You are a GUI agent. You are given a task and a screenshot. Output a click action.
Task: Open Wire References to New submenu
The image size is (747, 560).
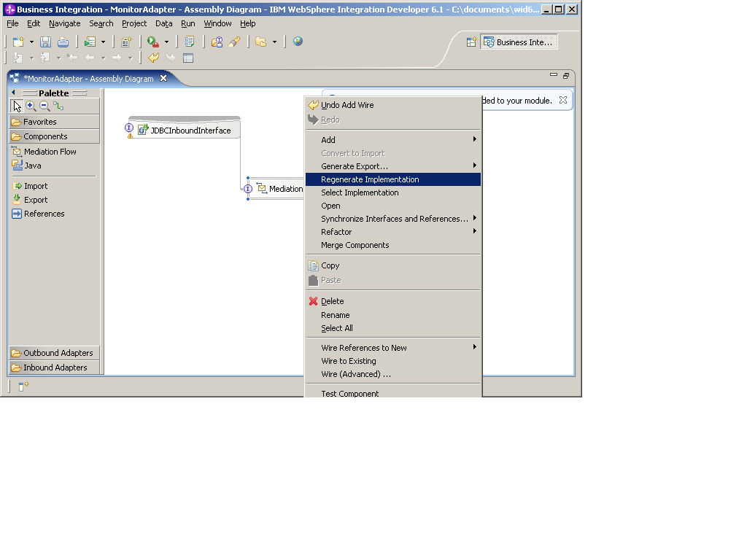point(393,348)
